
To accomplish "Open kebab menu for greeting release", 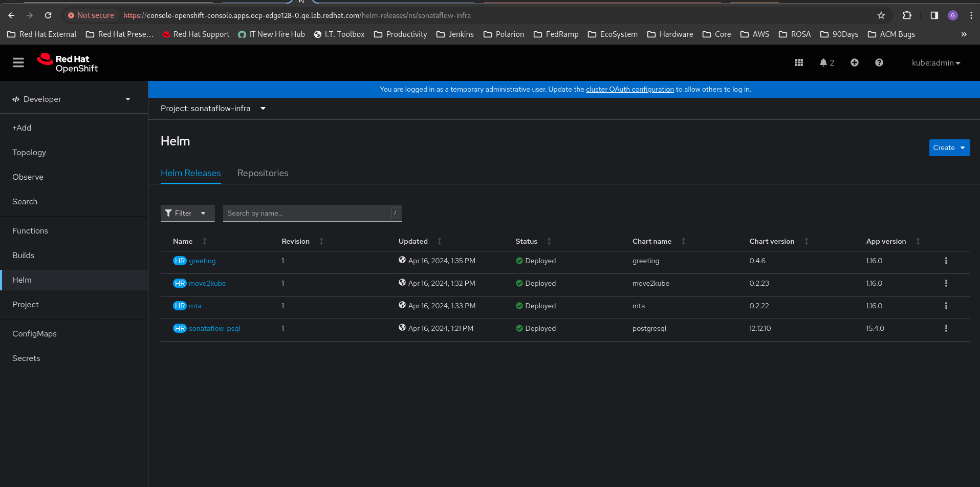I will (946, 261).
